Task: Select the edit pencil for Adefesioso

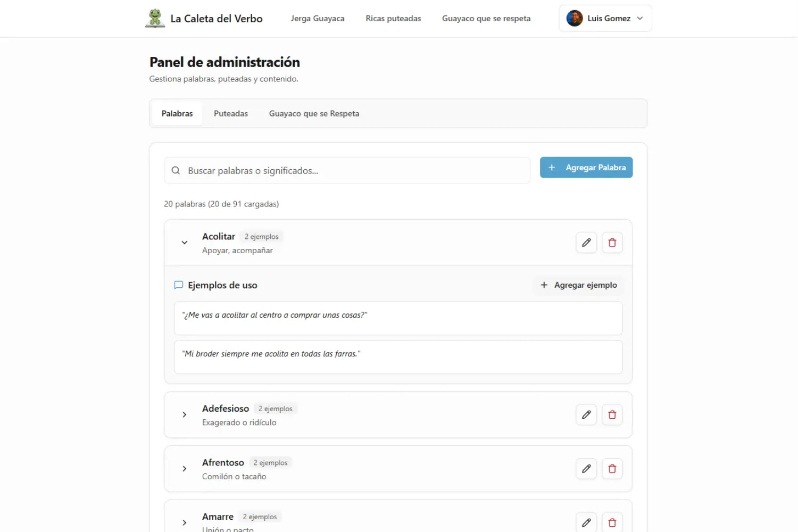Action: click(586, 414)
